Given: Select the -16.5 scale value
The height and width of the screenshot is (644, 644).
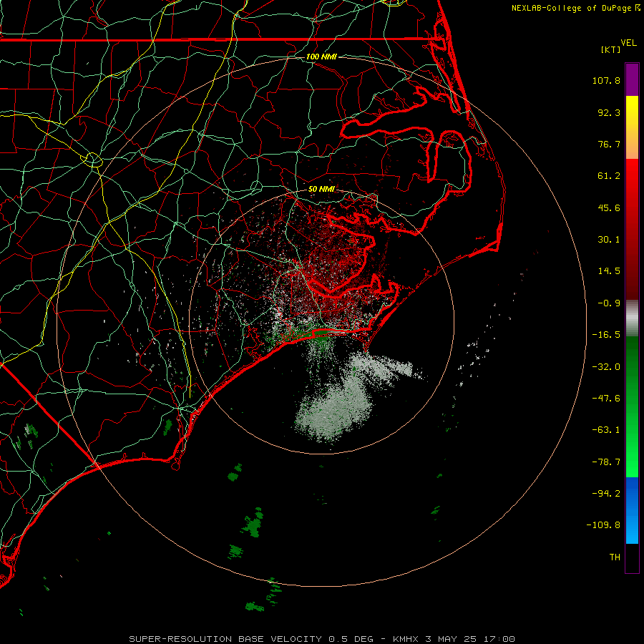Looking at the screenshot, I should tap(606, 335).
